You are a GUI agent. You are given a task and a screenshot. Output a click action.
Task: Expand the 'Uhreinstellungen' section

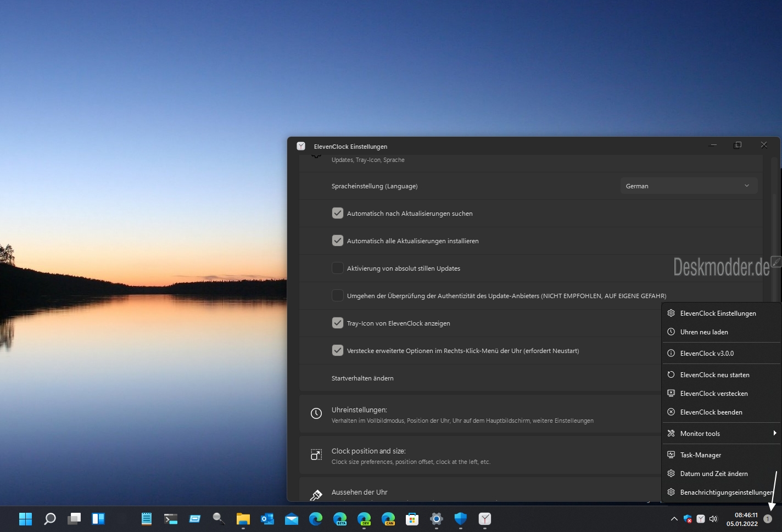coord(480,415)
